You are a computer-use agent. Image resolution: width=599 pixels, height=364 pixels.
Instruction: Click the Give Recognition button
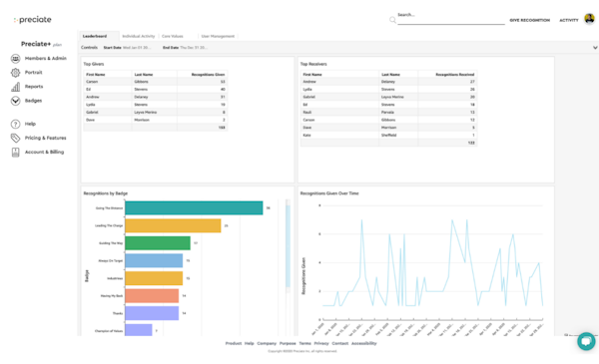click(529, 20)
